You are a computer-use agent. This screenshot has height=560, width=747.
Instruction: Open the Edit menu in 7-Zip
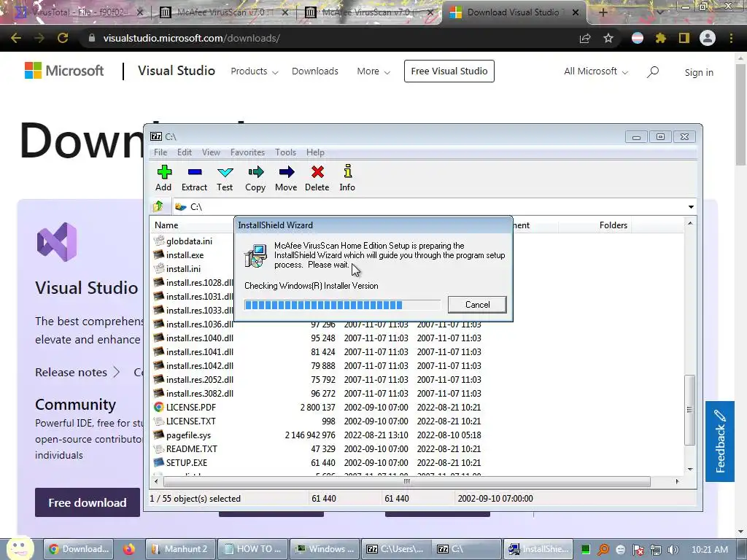[x=185, y=152]
